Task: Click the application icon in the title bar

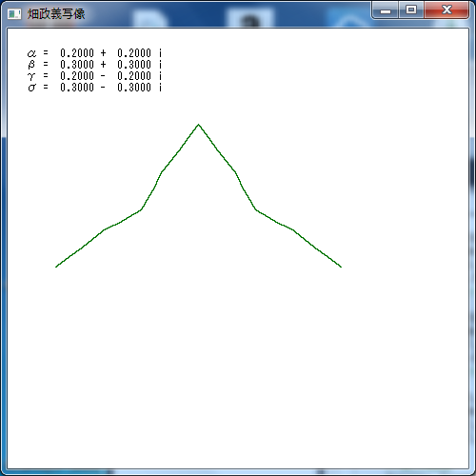Action: click(x=14, y=14)
